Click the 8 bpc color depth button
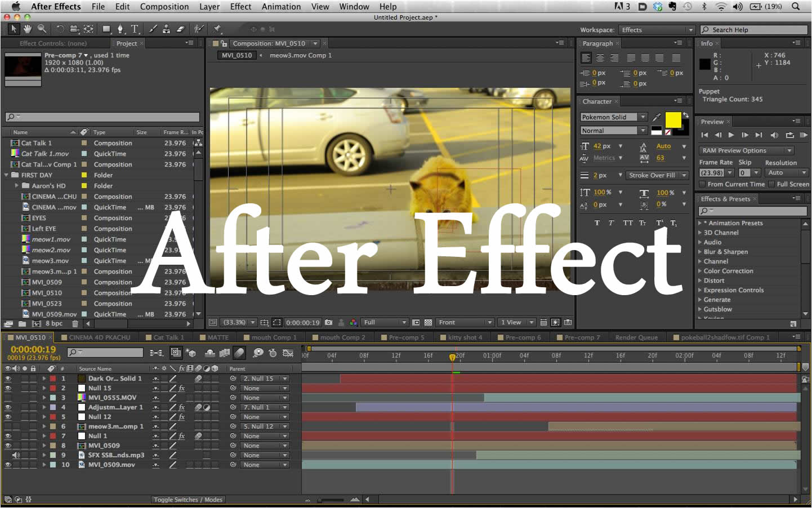 [54, 324]
